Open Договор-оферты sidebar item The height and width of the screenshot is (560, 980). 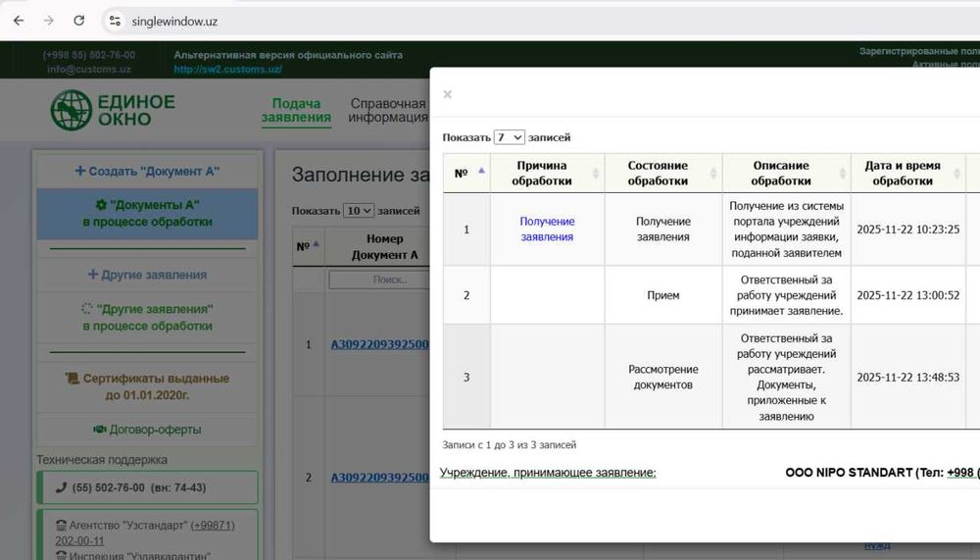[x=147, y=430]
